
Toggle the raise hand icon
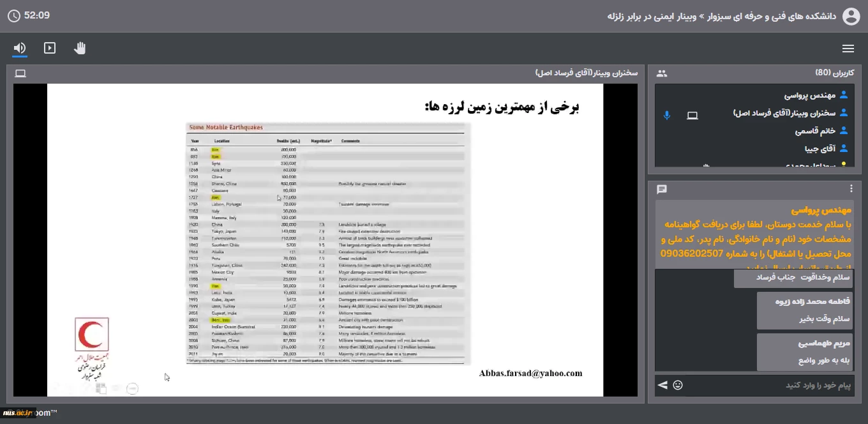80,49
